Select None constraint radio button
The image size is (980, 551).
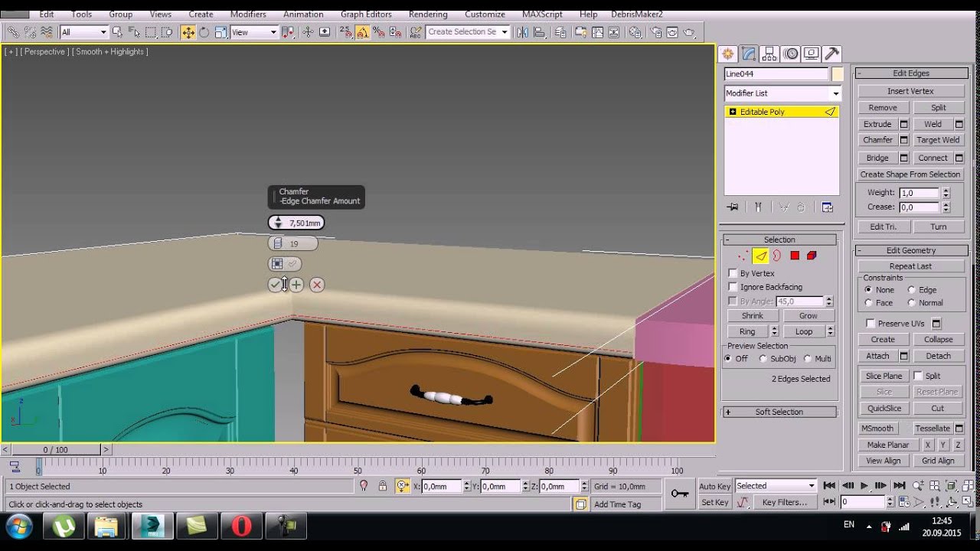click(868, 290)
